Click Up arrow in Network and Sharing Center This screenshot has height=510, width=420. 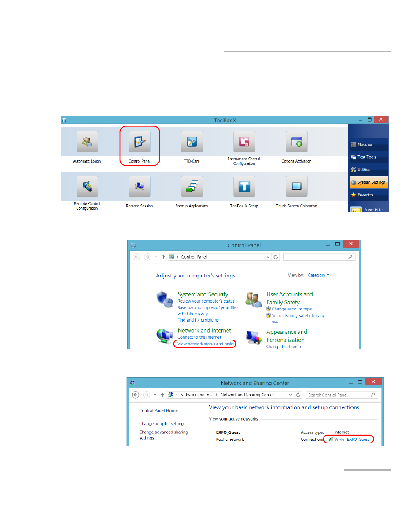(162, 395)
